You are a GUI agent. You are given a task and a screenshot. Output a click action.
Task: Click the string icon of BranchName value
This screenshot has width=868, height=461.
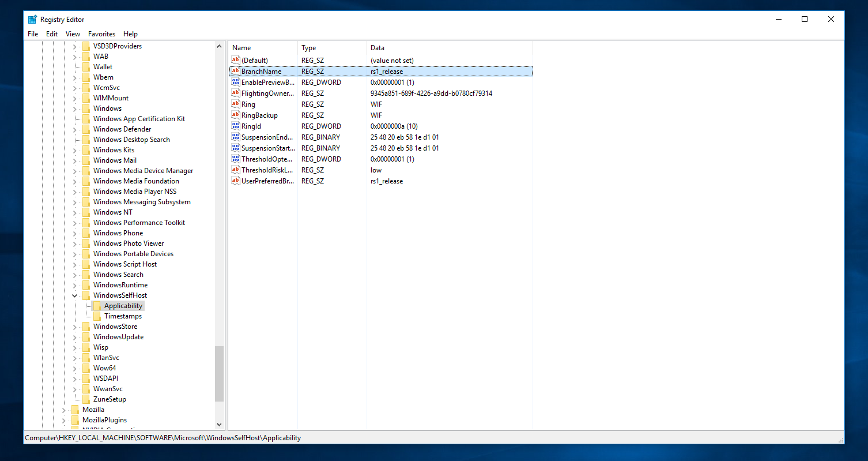pyautogui.click(x=235, y=72)
